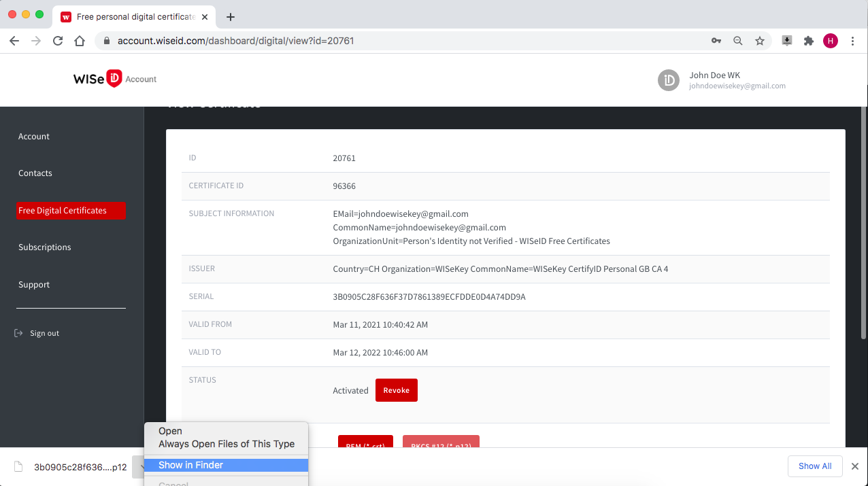
Task: Close the downloads bar
Action: click(855, 466)
